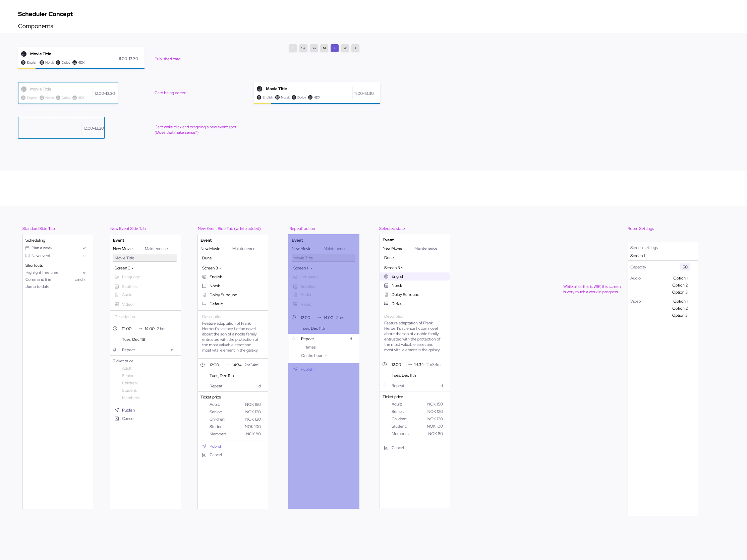Click Command line shortcut in Standard Side Tab
This screenshot has height=560, width=747.
pos(38,279)
